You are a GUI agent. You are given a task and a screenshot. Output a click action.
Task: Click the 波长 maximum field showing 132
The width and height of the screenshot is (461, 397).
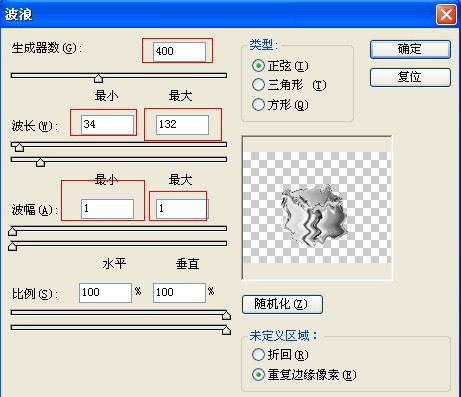click(182, 125)
